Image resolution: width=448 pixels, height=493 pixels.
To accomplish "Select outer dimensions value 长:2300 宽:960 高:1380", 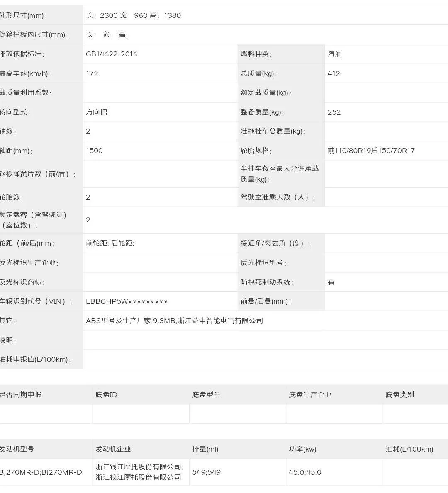I will point(133,15).
